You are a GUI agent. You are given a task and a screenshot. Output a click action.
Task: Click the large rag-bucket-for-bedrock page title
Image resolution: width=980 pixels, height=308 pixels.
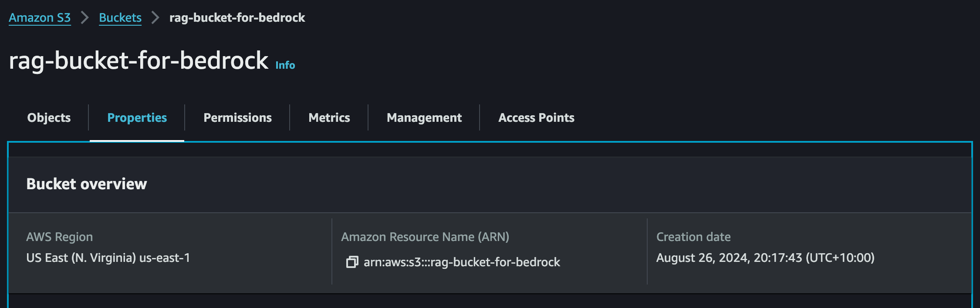[139, 60]
